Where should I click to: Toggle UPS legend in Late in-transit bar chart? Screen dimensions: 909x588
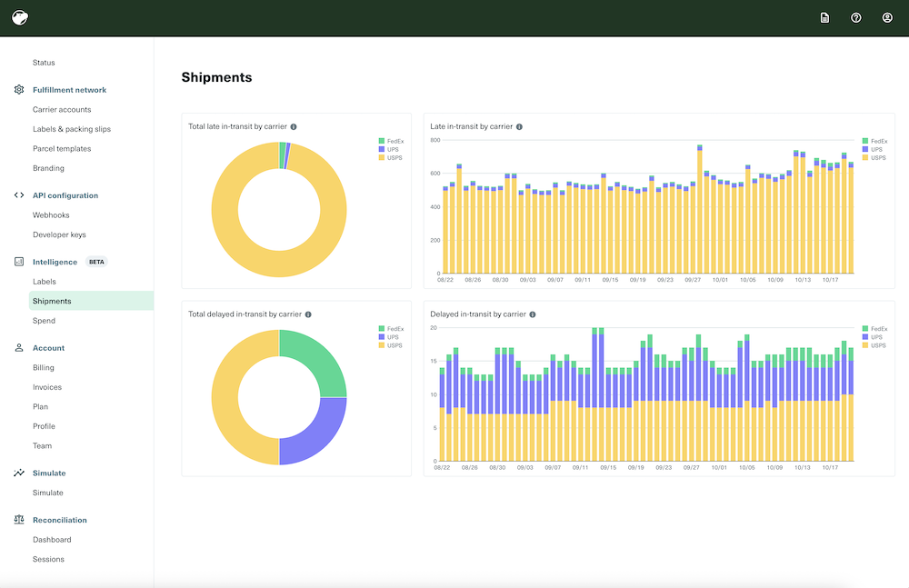pos(873,149)
